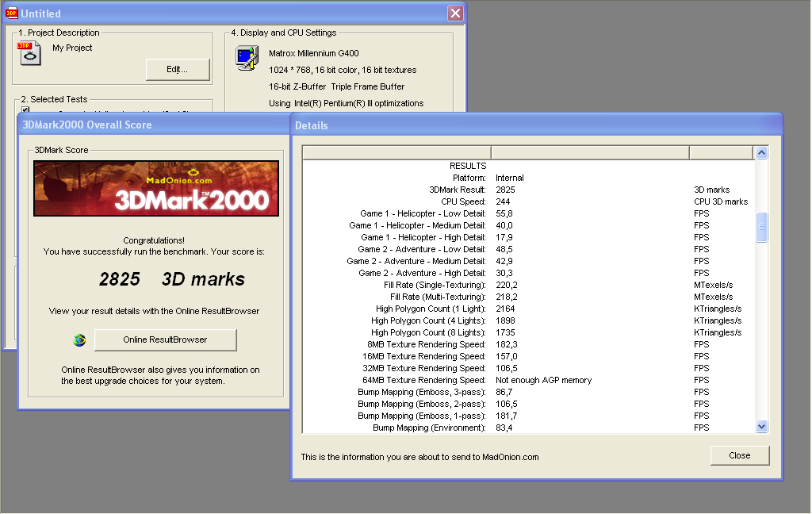Close the Details dialog with Close button
Viewport: 812px width, 514px height.
[740, 455]
